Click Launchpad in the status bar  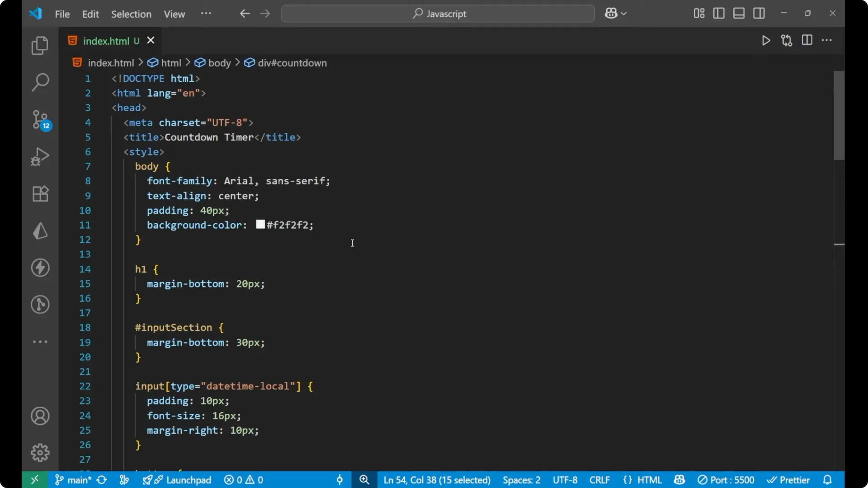pyautogui.click(x=189, y=480)
